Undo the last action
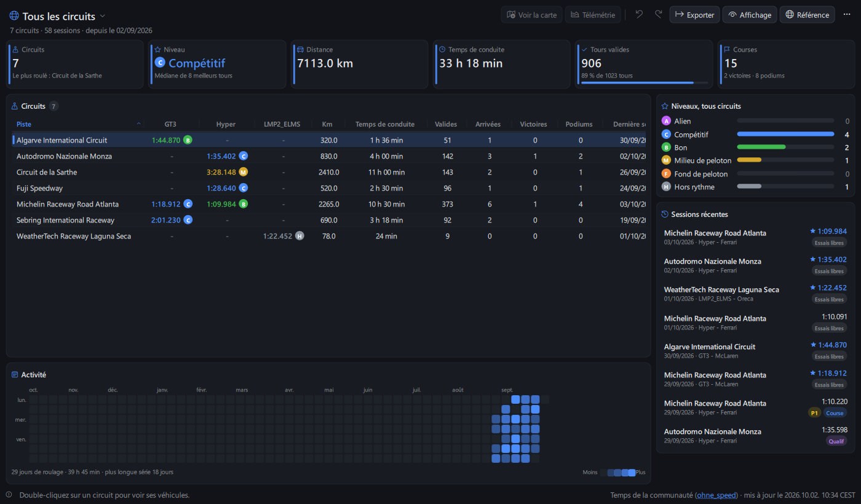The image size is (861, 504). (x=639, y=15)
